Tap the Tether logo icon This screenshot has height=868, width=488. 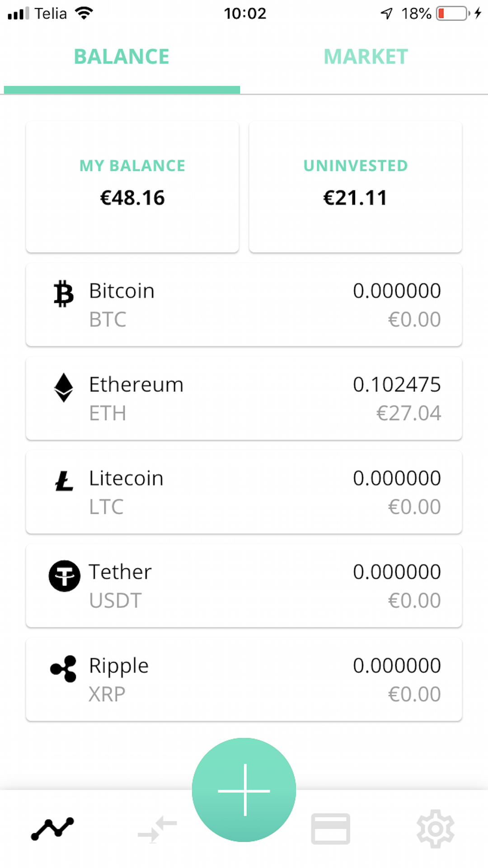point(64,576)
